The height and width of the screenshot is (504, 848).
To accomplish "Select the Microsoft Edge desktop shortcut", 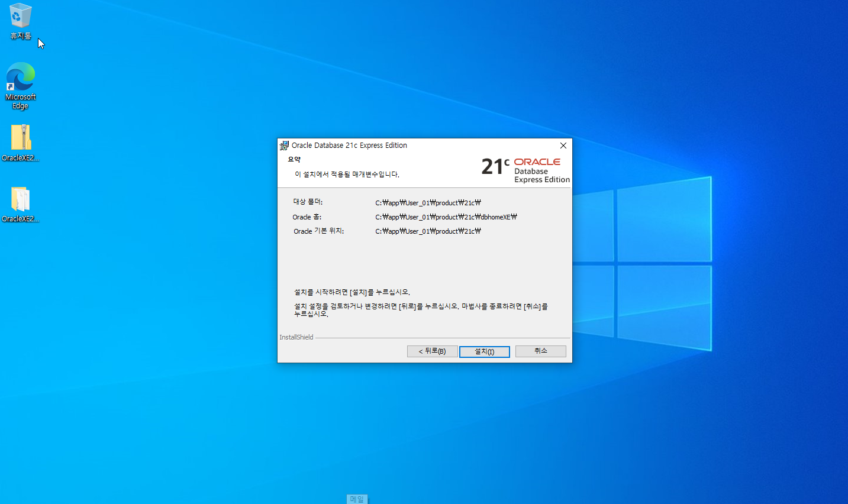I will pyautogui.click(x=21, y=86).
